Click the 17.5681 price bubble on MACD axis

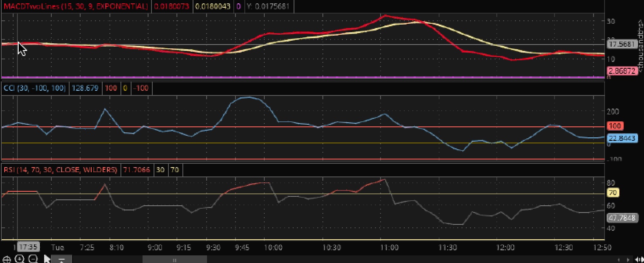click(x=622, y=44)
